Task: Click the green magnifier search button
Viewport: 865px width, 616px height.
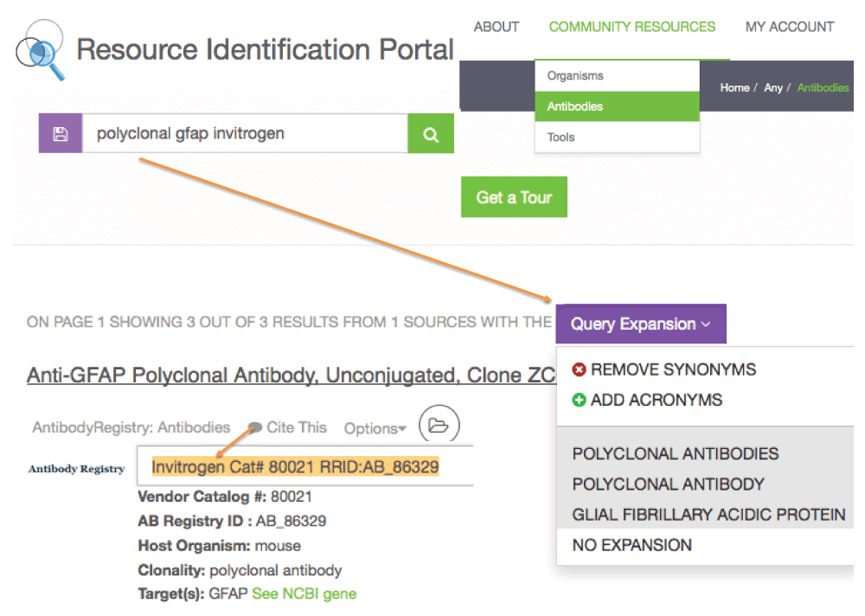Action: [x=431, y=133]
